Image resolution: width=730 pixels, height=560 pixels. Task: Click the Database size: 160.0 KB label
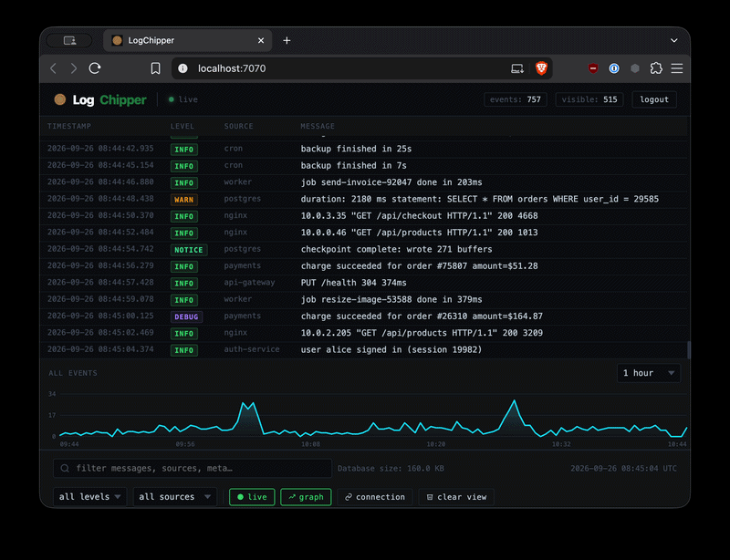391,469
